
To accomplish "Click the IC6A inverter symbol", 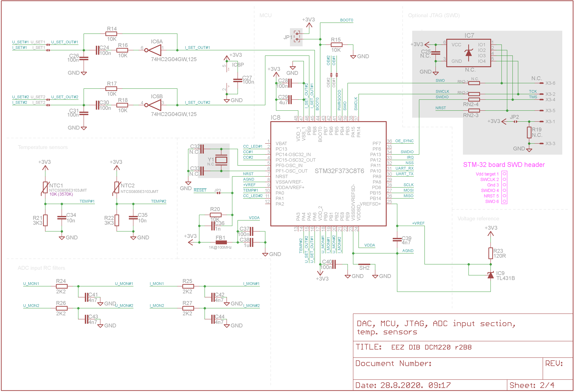I will [153, 50].
